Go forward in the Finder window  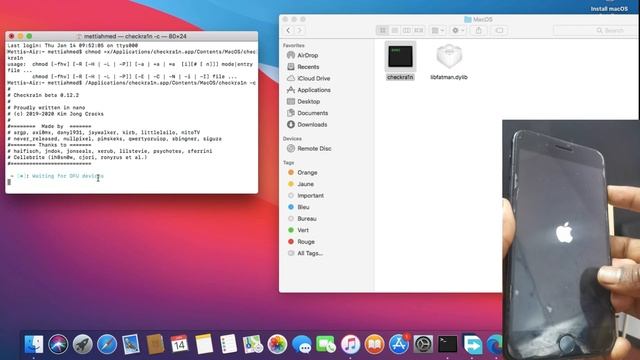click(300, 30)
